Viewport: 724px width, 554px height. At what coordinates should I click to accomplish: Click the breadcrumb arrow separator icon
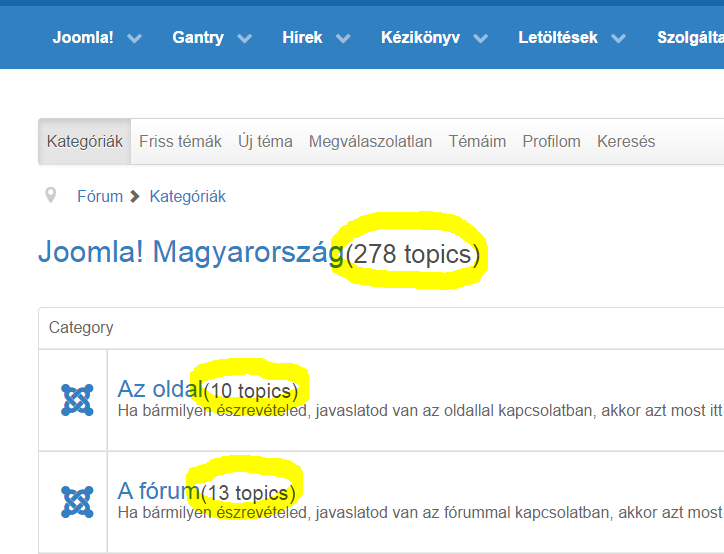point(135,197)
